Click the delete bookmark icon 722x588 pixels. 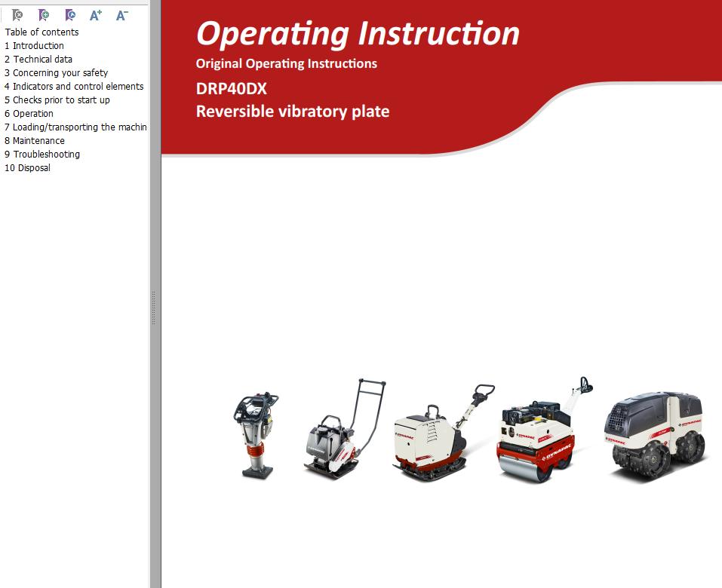coord(17,15)
